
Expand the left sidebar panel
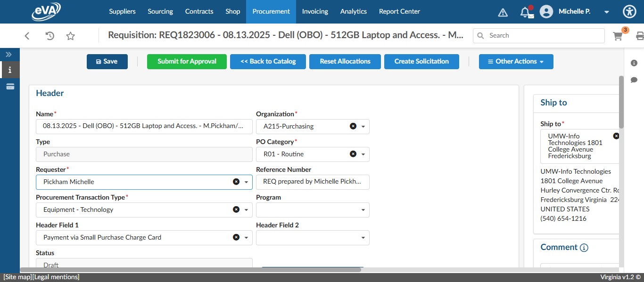(8, 55)
